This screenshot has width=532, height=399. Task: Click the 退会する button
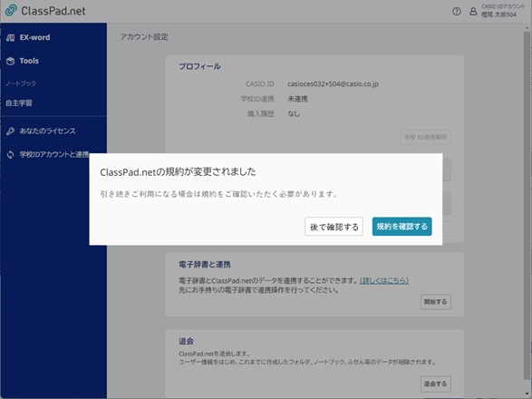click(436, 384)
